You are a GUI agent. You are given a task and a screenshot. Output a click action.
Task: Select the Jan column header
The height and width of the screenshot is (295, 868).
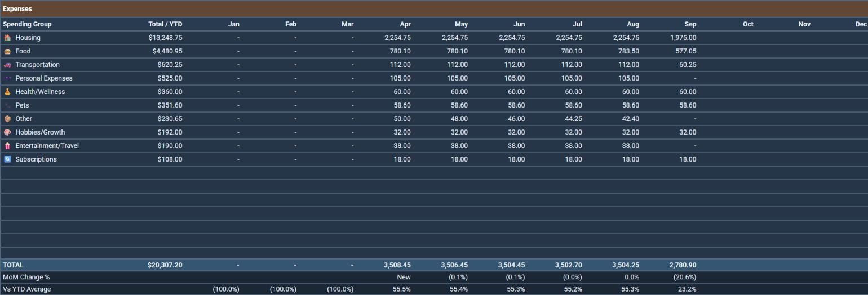(234, 24)
